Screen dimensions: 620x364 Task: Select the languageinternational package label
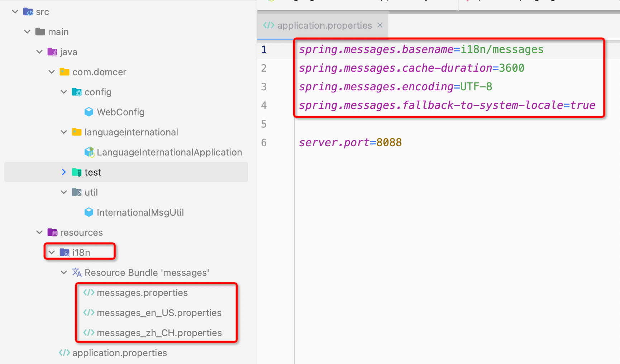[131, 132]
